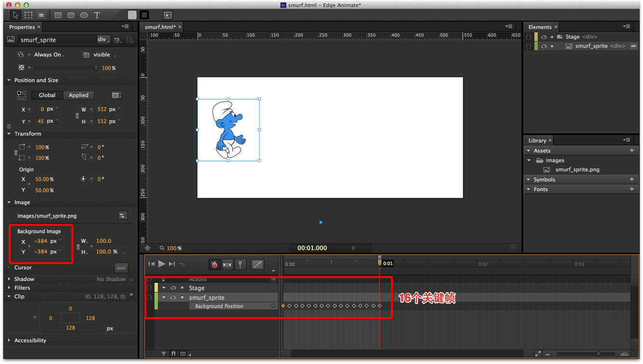
Task: Add a new asset with Assets plus
Action: (x=632, y=151)
